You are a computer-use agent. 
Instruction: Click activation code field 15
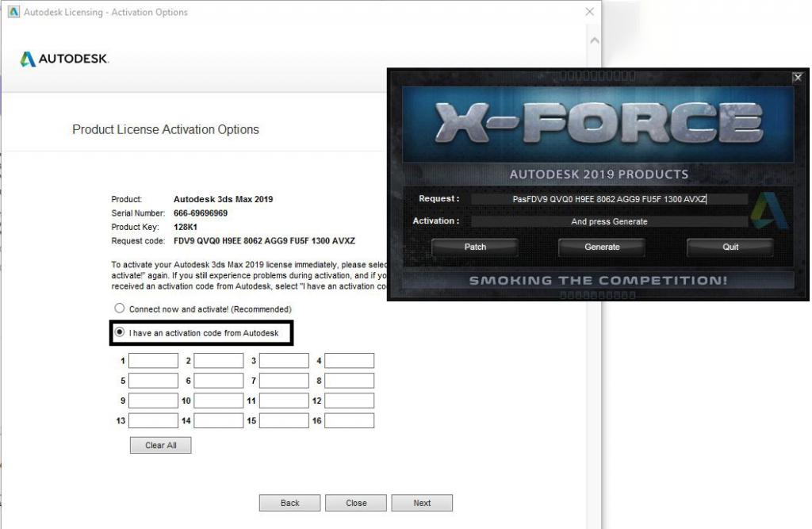point(284,420)
